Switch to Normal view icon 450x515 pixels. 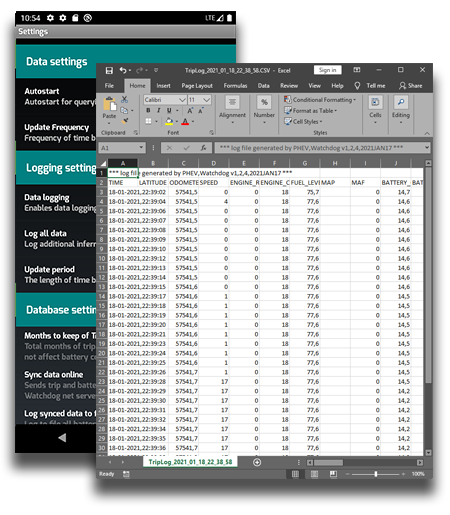295,474
